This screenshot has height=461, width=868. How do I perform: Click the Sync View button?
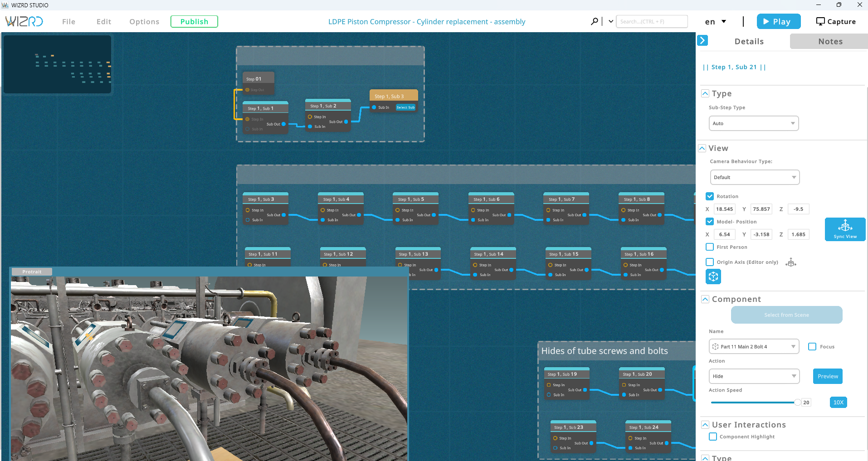845,229
